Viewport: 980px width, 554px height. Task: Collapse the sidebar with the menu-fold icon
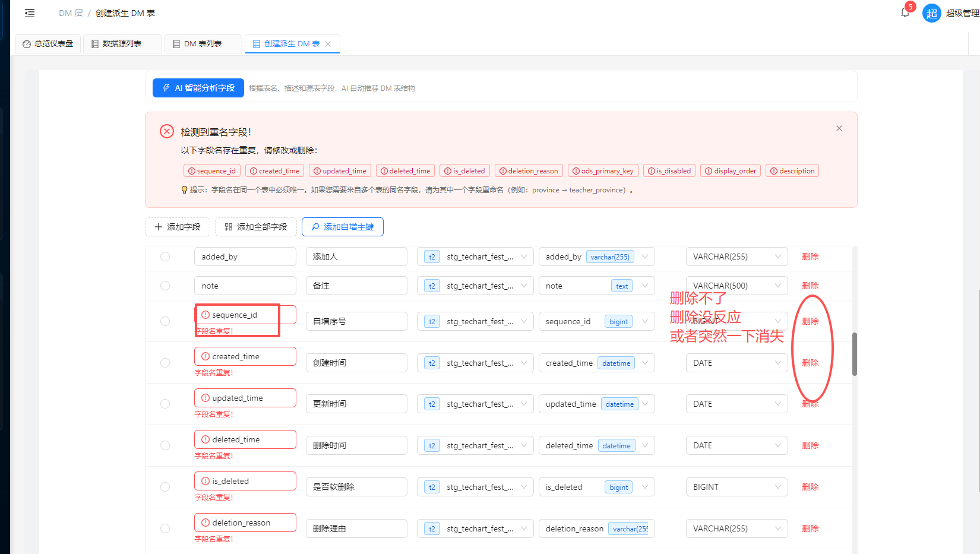coord(30,13)
